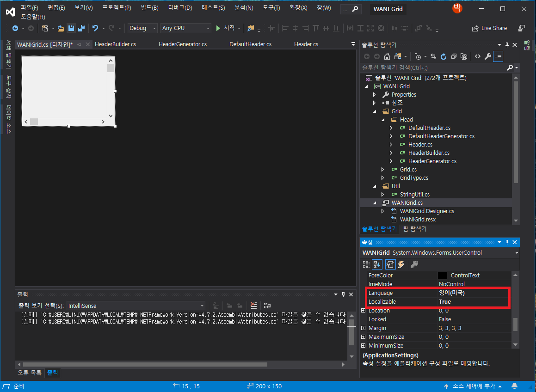The width and height of the screenshot is (536, 392).
Task: Click View Code icon in Solution Explorer
Action: point(478,56)
